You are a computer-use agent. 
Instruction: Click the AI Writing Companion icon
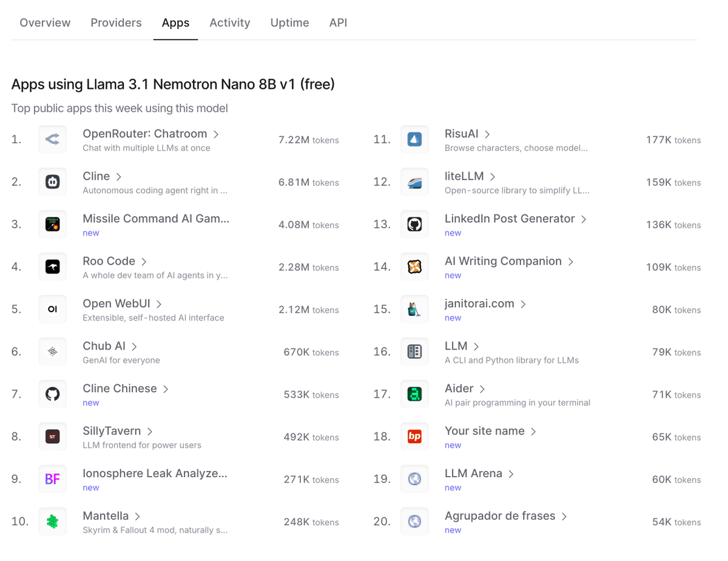pos(415,267)
